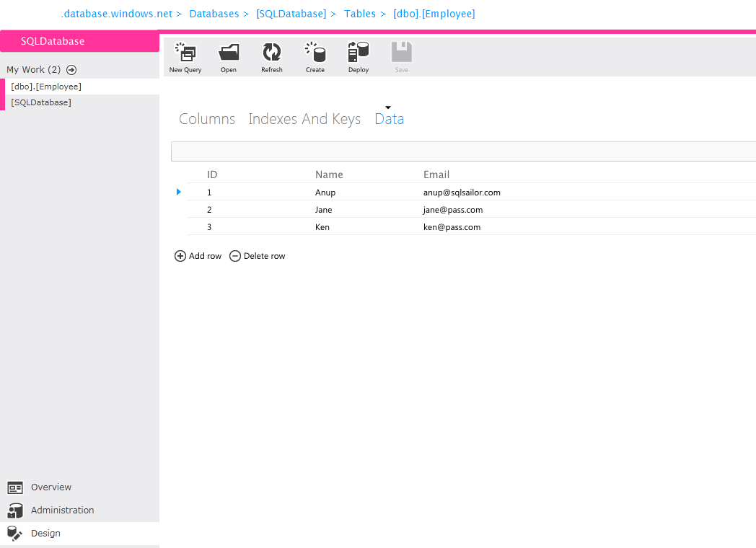Select the Data tab
Image resolution: width=756 pixels, height=548 pixels.
pos(389,119)
